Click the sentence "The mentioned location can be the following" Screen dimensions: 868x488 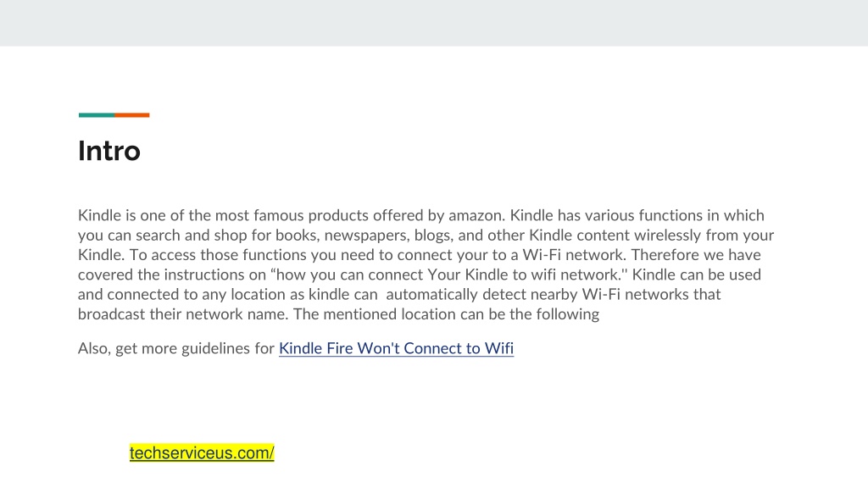tap(446, 314)
